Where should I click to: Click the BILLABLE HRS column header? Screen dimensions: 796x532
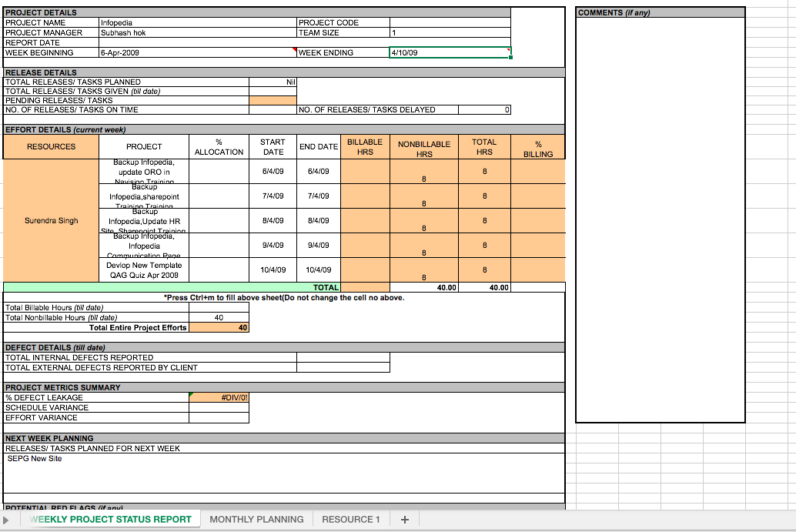(x=365, y=147)
